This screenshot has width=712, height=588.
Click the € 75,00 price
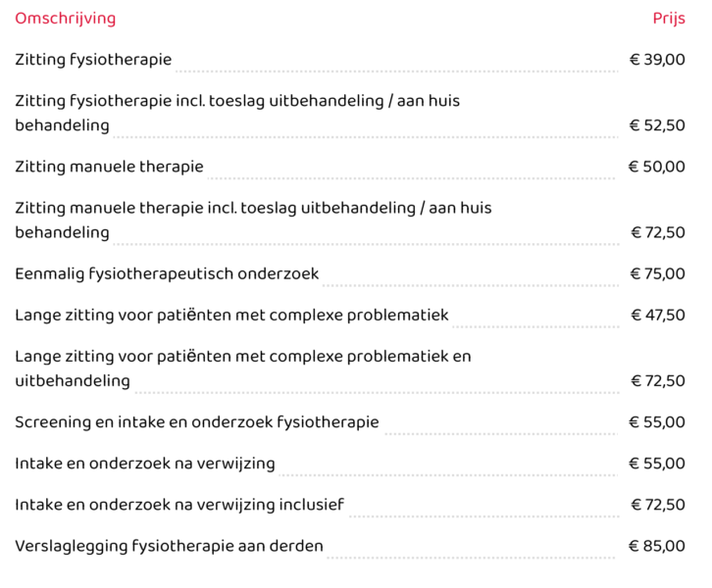tap(657, 274)
